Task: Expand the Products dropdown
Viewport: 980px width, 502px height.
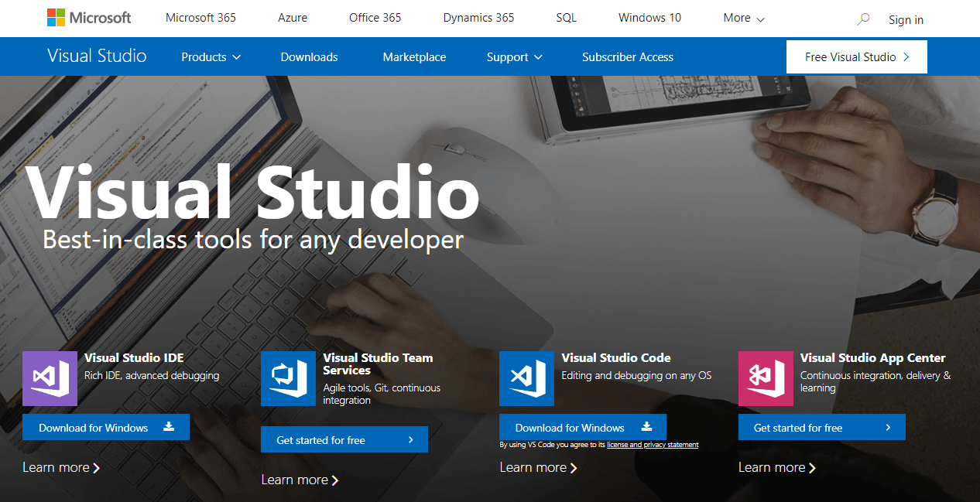Action: coord(211,57)
